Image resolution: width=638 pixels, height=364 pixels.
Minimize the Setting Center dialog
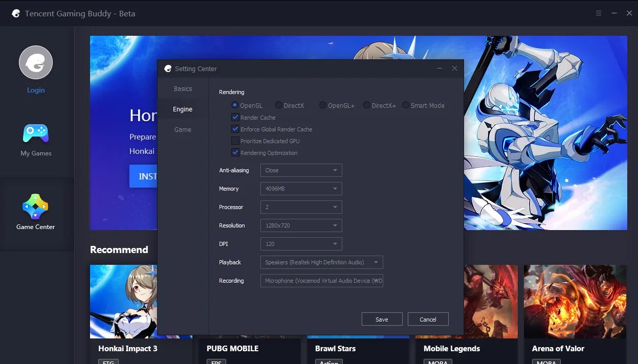tap(439, 68)
